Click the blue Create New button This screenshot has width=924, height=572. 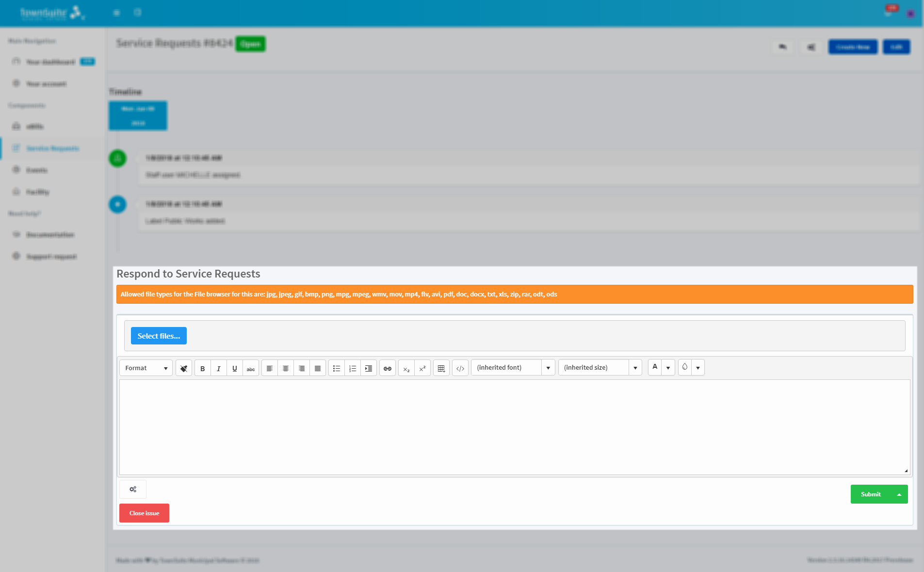853,47
